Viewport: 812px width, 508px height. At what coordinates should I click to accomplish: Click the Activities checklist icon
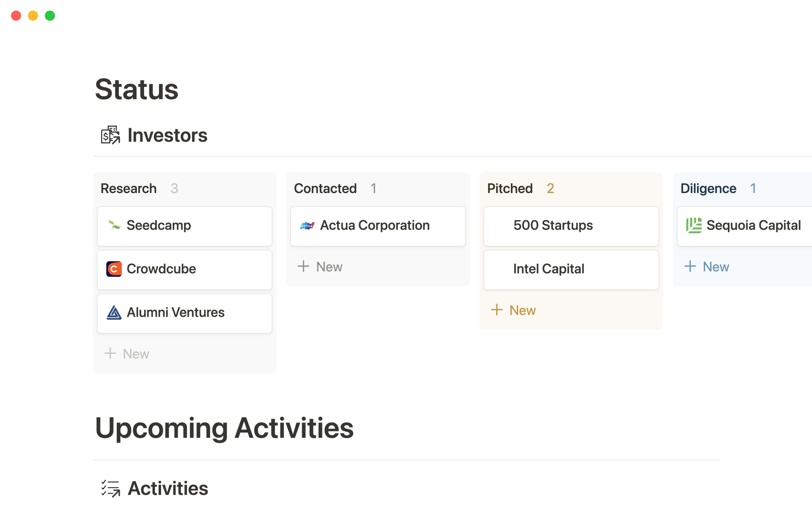click(x=110, y=488)
